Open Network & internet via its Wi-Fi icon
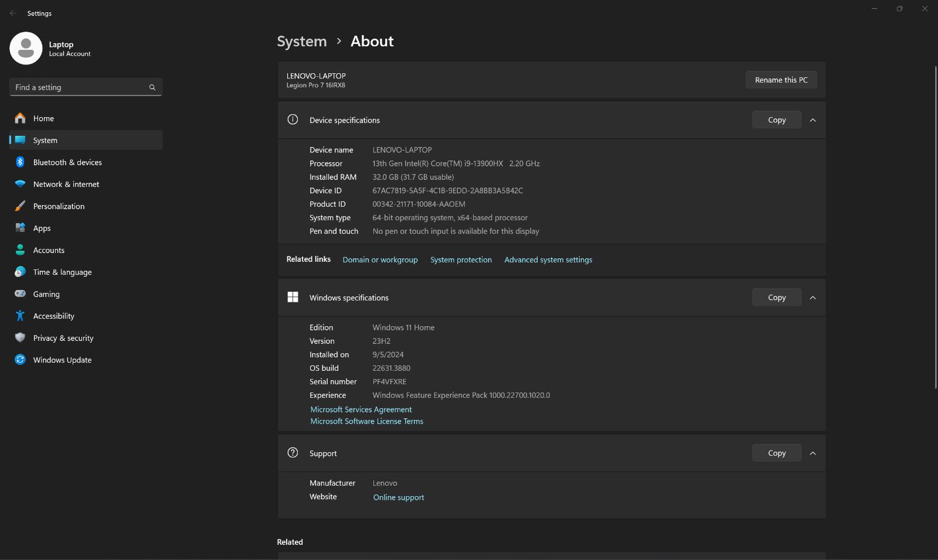The image size is (938, 560). pyautogui.click(x=20, y=184)
